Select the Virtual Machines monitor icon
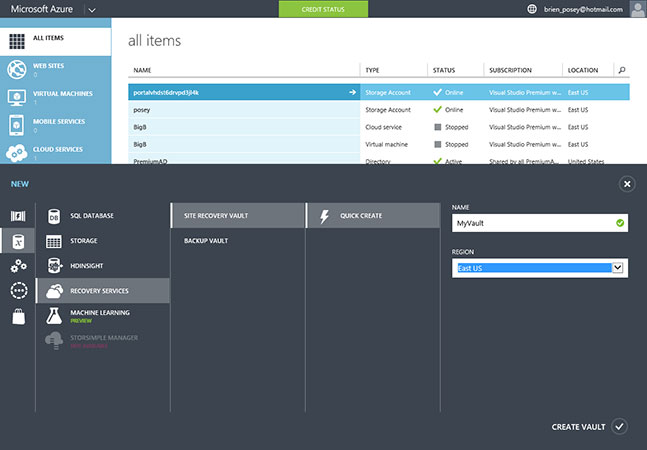This screenshot has height=450, width=647. pos(17,98)
